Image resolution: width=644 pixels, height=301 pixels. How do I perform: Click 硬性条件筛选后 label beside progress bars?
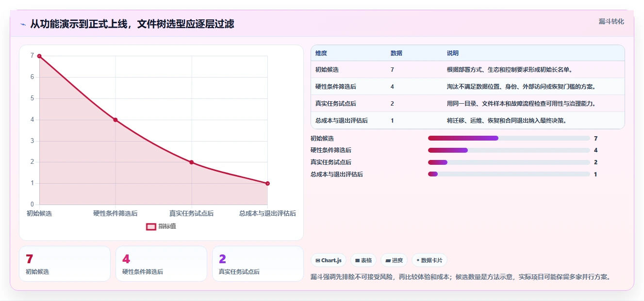point(331,150)
